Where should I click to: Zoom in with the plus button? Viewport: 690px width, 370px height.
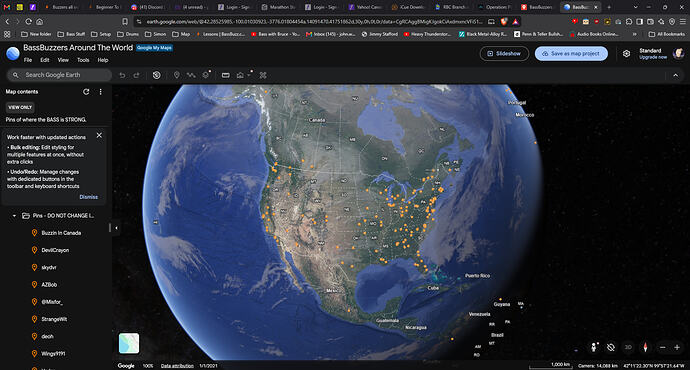point(677,347)
